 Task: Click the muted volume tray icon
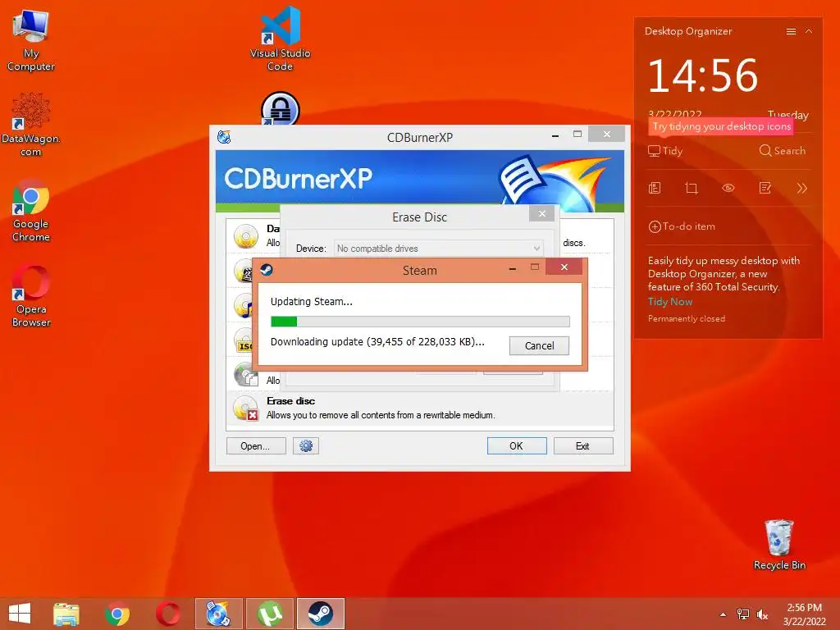coord(762,614)
